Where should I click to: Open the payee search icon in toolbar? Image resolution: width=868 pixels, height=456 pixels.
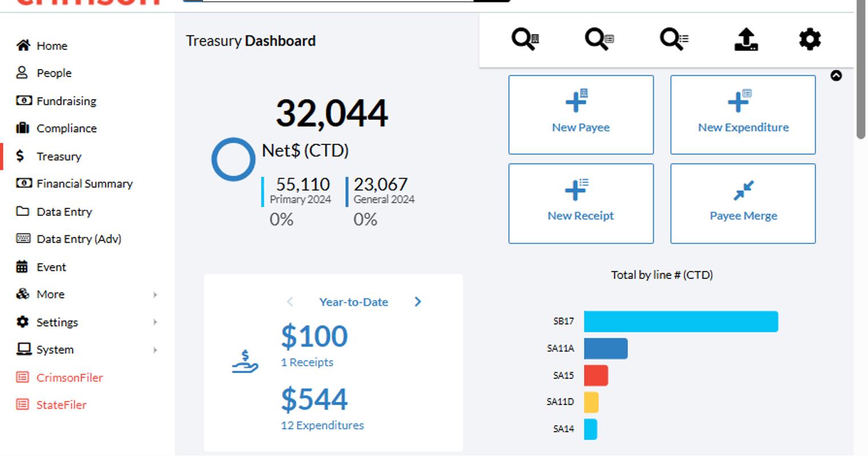pyautogui.click(x=525, y=39)
